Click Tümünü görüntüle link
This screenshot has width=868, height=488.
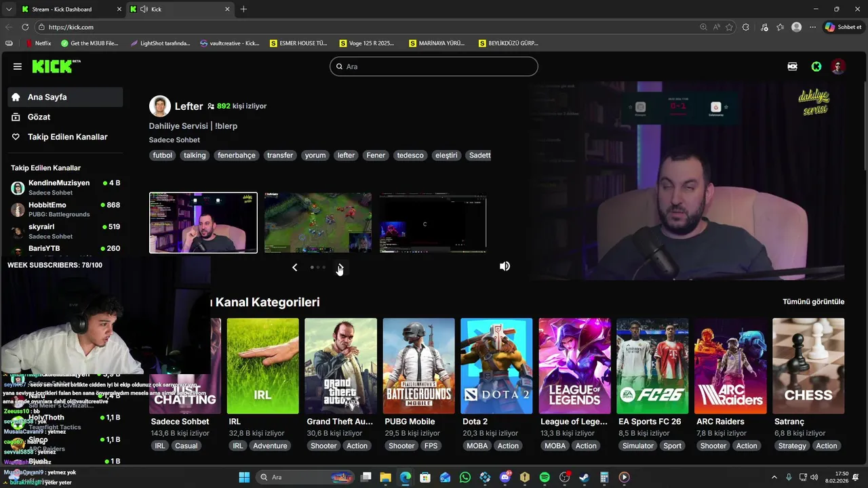[813, 302]
